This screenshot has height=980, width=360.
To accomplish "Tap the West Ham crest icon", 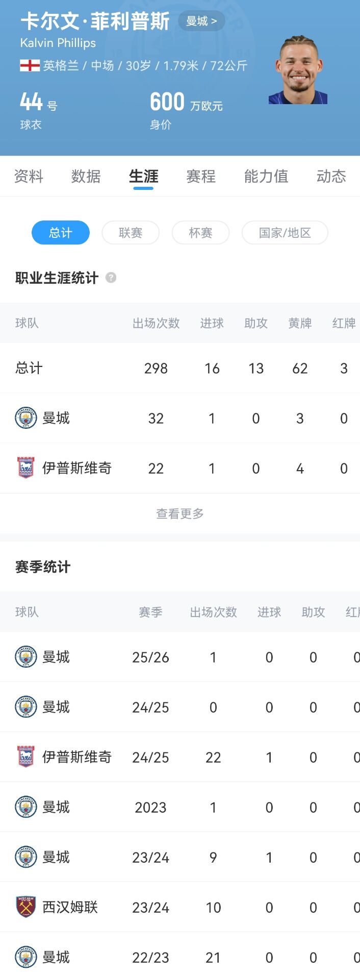I will [x=25, y=907].
